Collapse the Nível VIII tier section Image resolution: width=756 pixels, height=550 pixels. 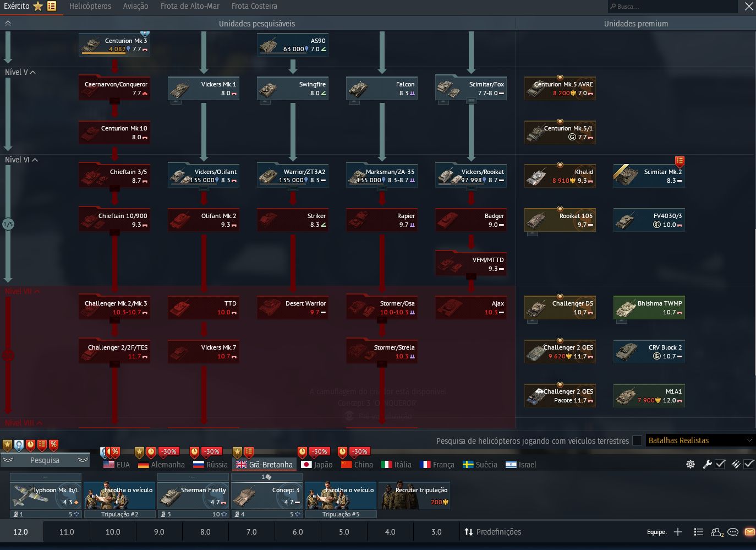(24, 423)
